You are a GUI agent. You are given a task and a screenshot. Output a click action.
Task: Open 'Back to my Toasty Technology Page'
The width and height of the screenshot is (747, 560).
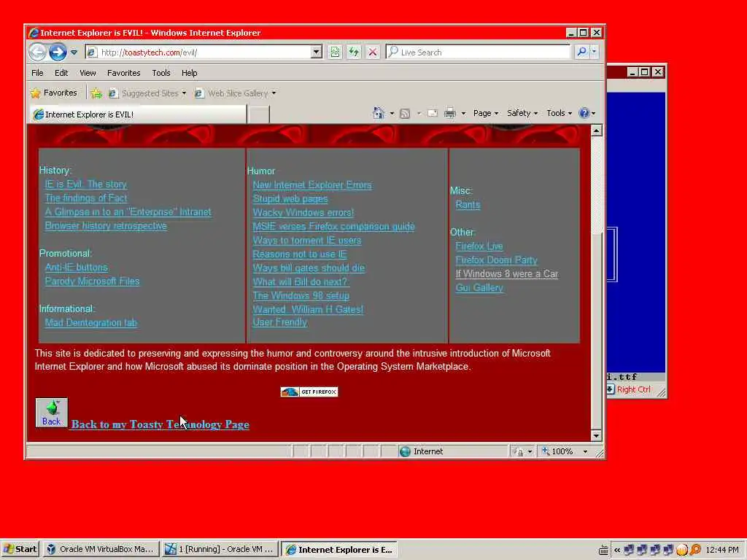160,424
